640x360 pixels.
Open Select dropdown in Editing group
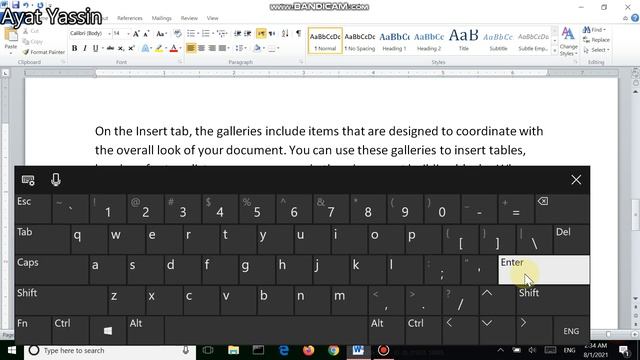click(596, 50)
